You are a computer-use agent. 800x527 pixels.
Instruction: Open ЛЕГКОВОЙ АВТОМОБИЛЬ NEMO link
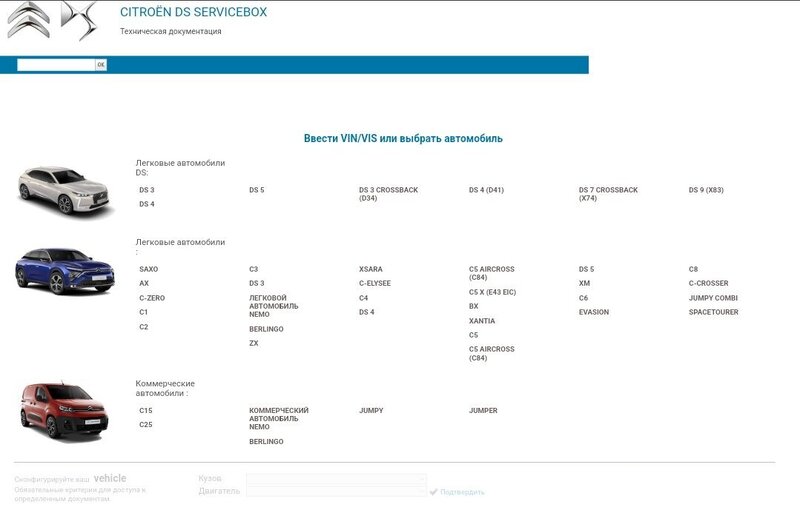(273, 306)
